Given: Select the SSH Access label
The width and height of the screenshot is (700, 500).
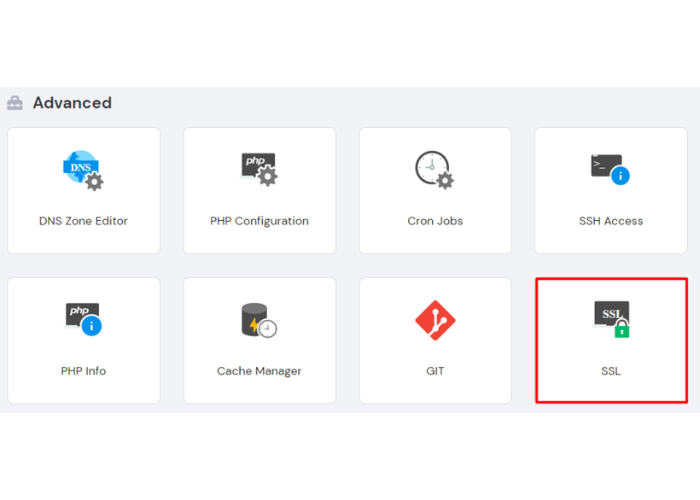Looking at the screenshot, I should click(611, 221).
